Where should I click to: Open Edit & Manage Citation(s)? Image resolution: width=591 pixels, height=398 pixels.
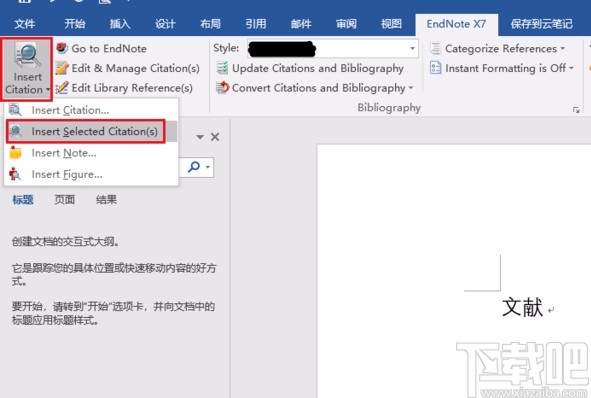pyautogui.click(x=127, y=68)
